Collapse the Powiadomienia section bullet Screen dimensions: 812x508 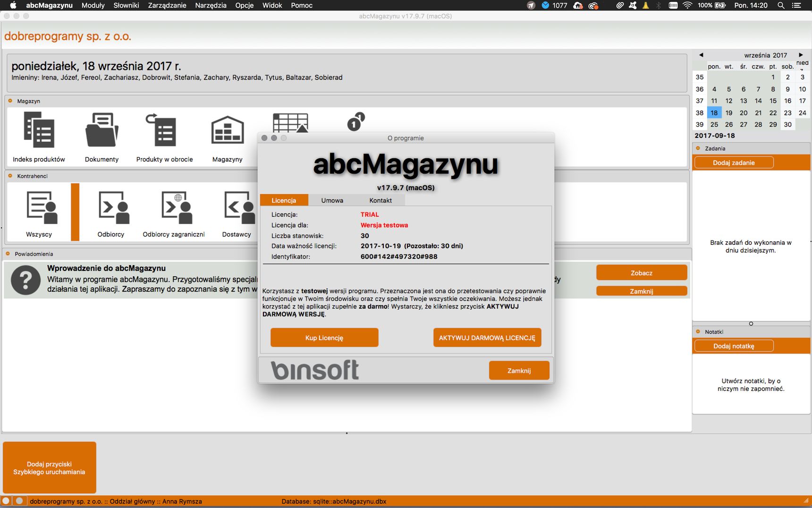[8, 254]
